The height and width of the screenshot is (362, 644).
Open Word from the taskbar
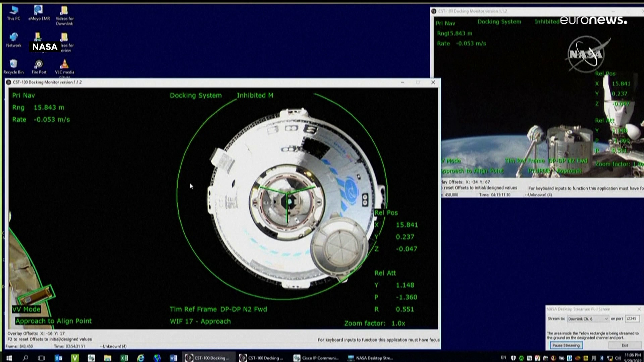click(x=173, y=358)
